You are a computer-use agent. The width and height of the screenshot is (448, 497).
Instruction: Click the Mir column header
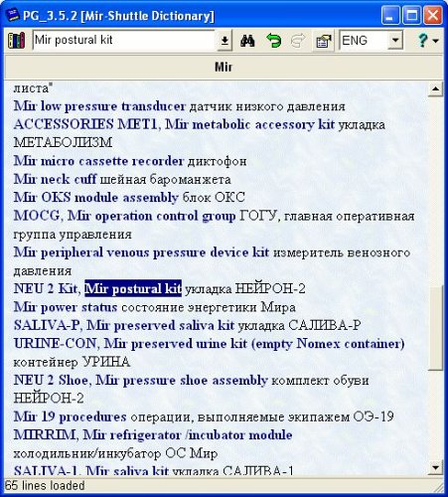(224, 67)
